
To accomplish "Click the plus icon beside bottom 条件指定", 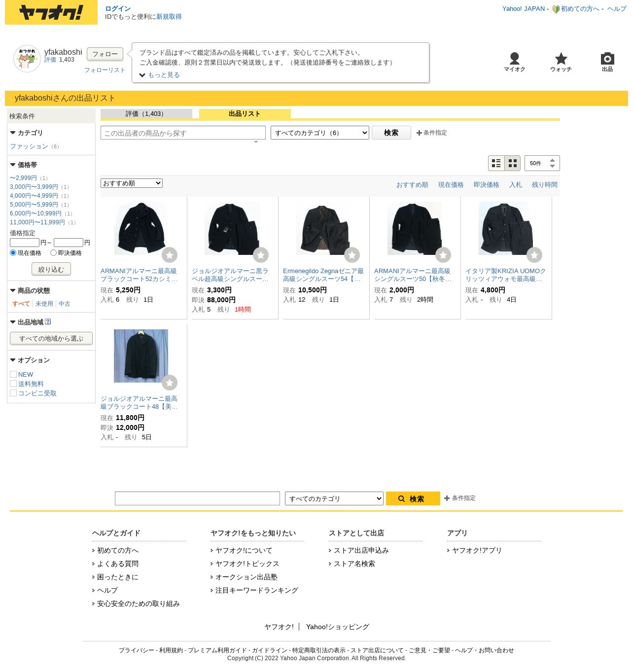I will click(x=447, y=498).
